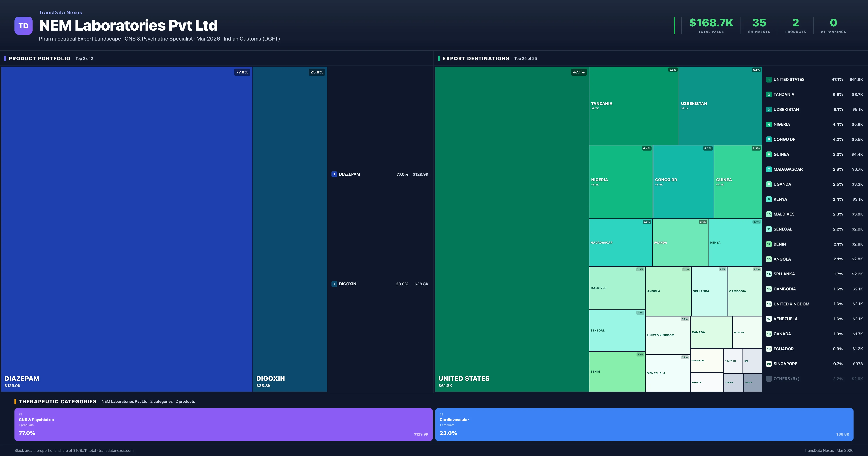Viewport: 868px width, 456px height.
Task: Click the rank 16 badge beside UNITED KINGDOM
Action: [769, 304]
